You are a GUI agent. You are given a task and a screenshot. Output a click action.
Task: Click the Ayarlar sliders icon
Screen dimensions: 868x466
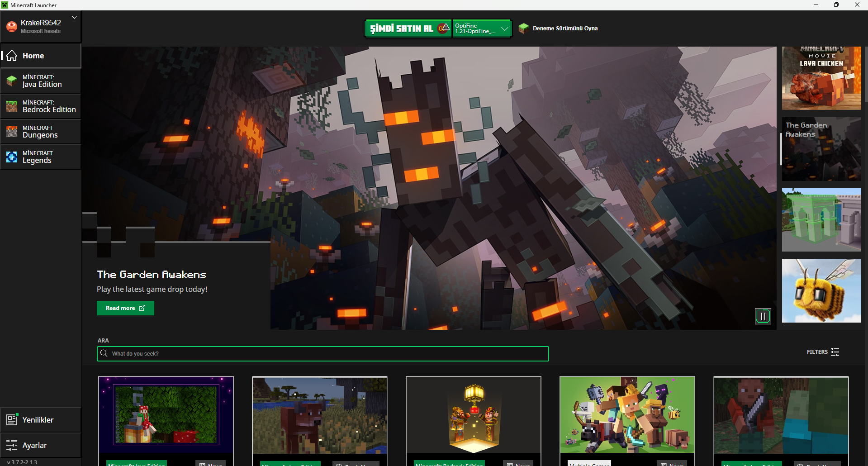tap(12, 445)
